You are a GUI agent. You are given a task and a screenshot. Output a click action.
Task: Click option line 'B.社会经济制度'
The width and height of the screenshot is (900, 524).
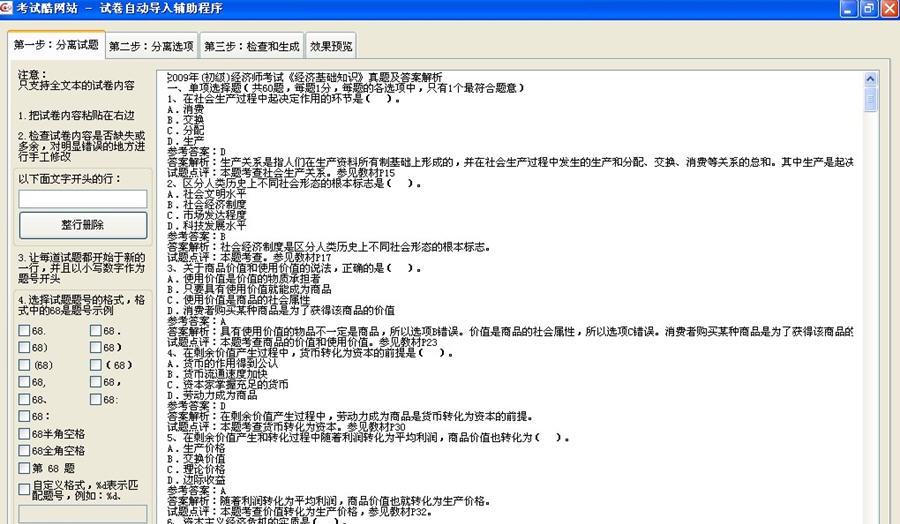tap(207, 204)
